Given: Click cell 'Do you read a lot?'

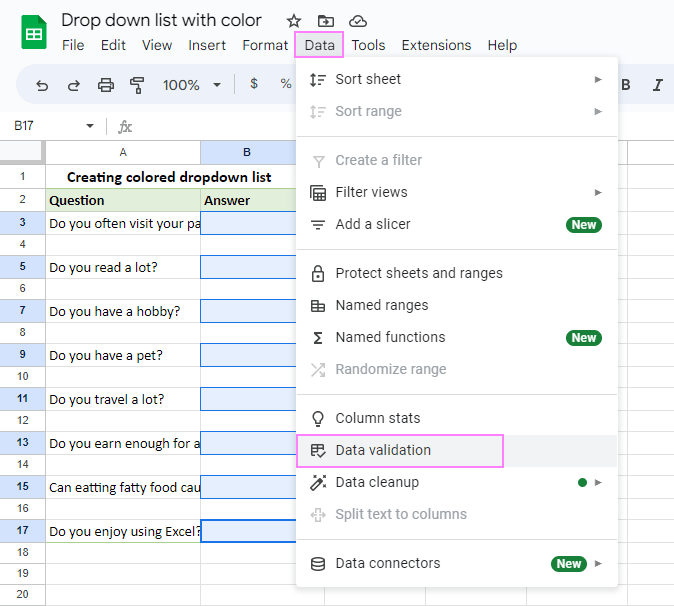Looking at the screenshot, I should [x=123, y=267].
